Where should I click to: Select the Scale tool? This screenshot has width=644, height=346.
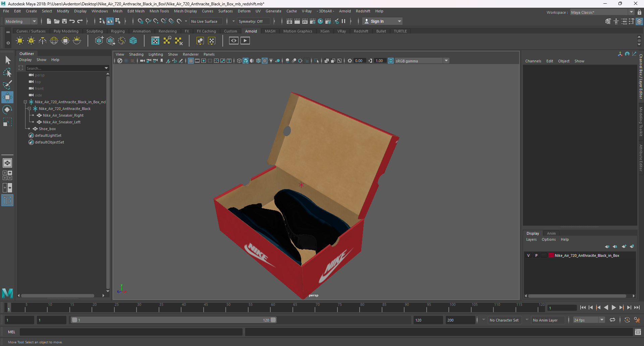point(7,122)
